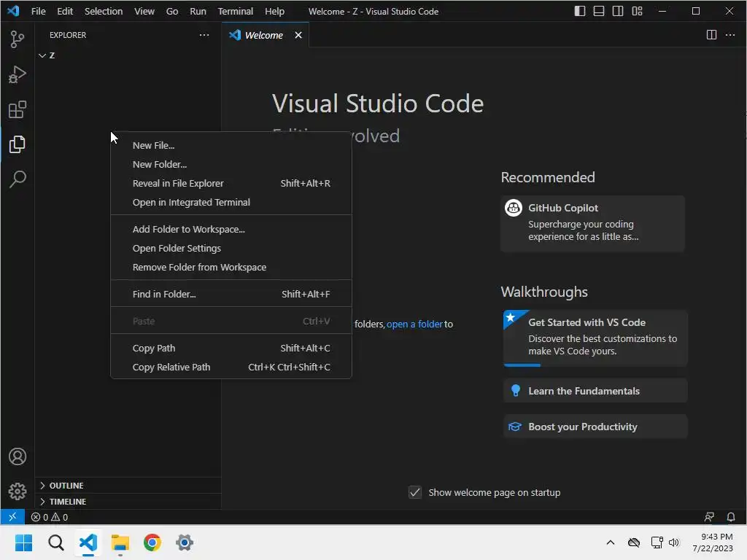Click the VS Code logo menu icon
Viewport: 747px width, 560px height.
13,11
